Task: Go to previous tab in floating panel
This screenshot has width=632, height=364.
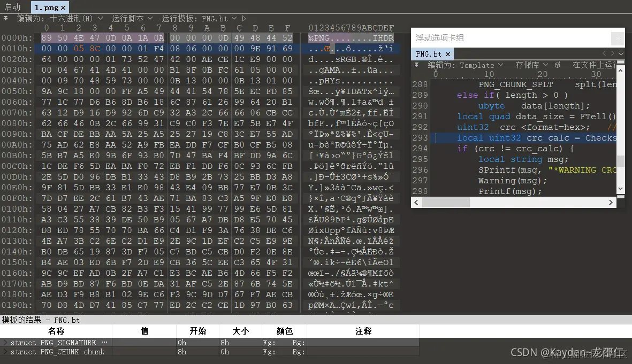Action: (x=604, y=53)
